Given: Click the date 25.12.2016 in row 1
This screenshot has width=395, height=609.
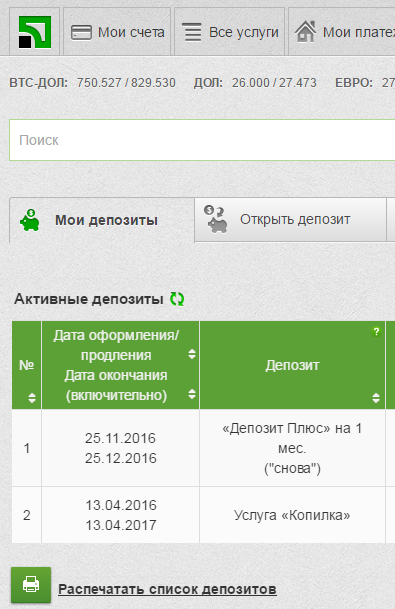Looking at the screenshot, I should 121,458.
